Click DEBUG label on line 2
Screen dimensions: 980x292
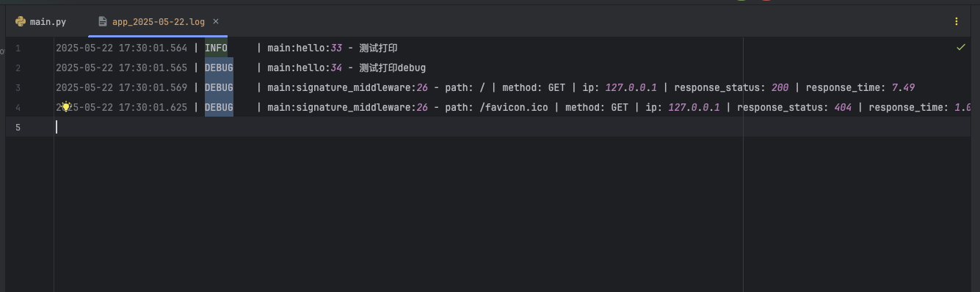pos(219,68)
